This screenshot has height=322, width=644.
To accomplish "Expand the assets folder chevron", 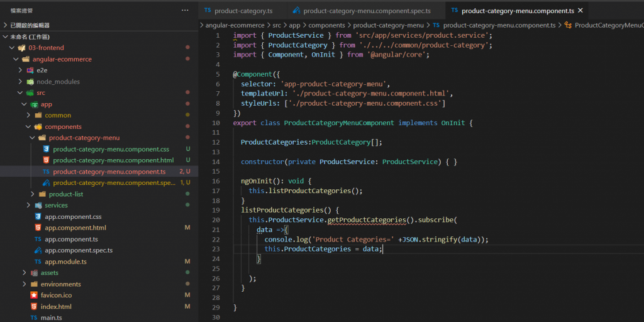I will (24, 273).
